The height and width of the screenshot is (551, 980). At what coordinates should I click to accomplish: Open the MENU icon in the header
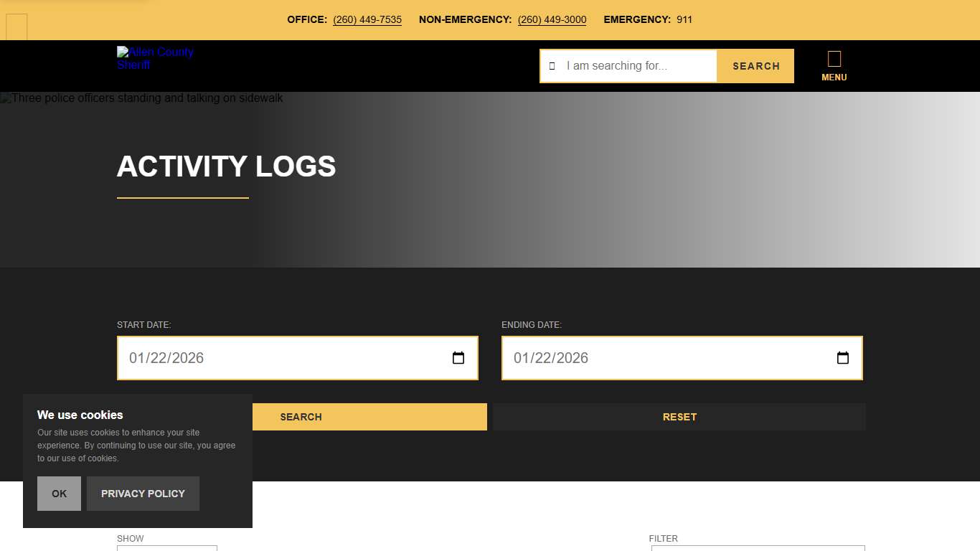[x=834, y=66]
